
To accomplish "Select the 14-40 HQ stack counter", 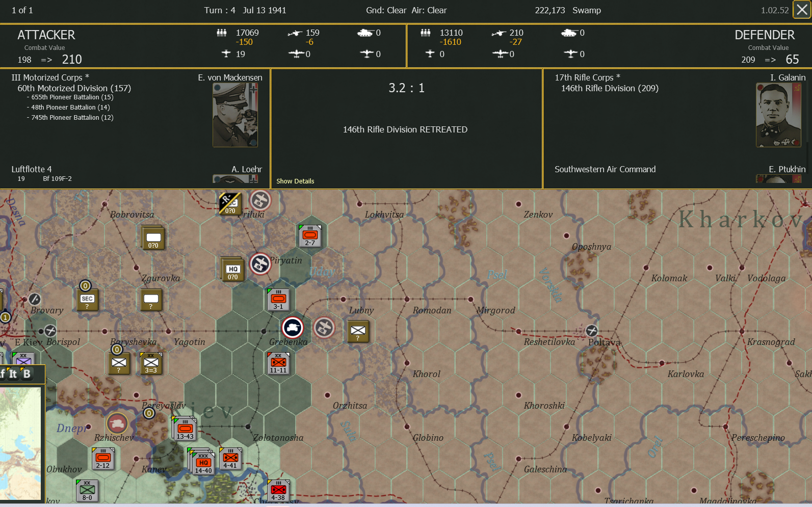I will (x=203, y=462).
